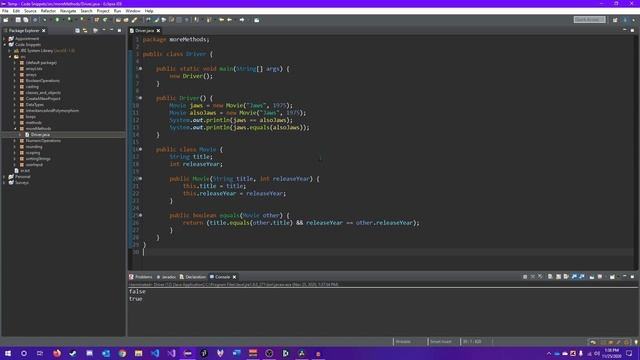Click the New file toolbar icon

tap(6, 20)
